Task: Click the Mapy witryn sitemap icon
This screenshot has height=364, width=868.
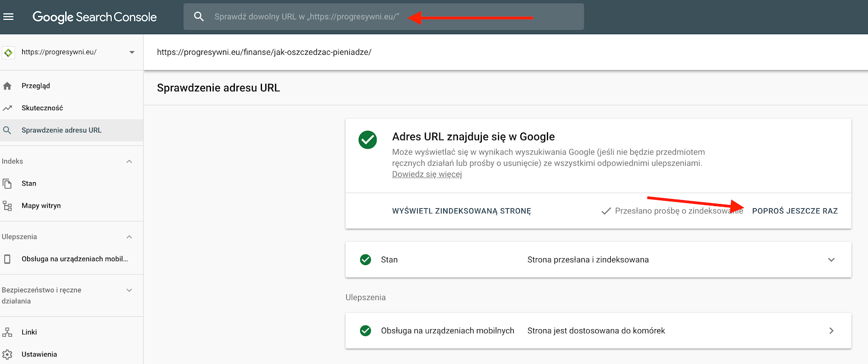Action: (x=7, y=206)
